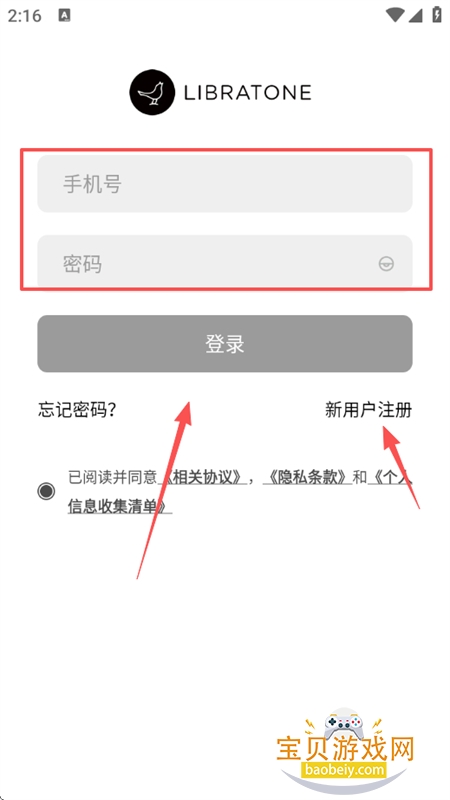Tap the 宝贝游戏网 watermark text
This screenshot has height=800, width=450.
pos(345,750)
